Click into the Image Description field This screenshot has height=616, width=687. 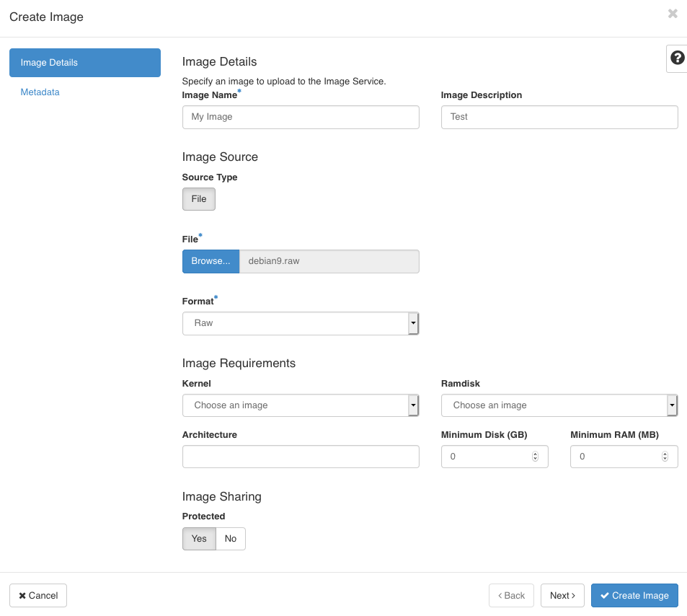pos(559,117)
